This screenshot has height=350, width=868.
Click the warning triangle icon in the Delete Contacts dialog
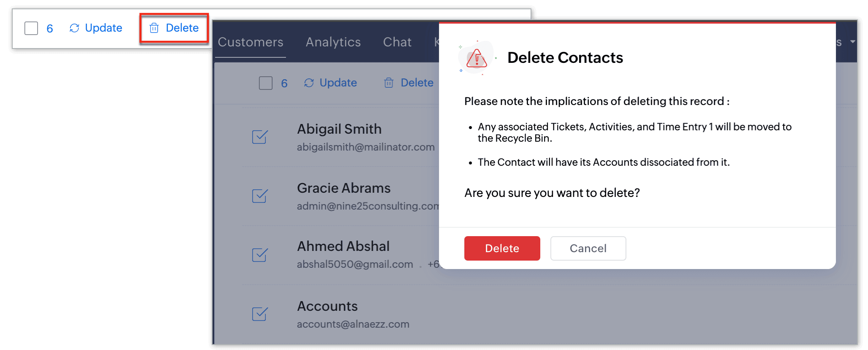click(477, 58)
